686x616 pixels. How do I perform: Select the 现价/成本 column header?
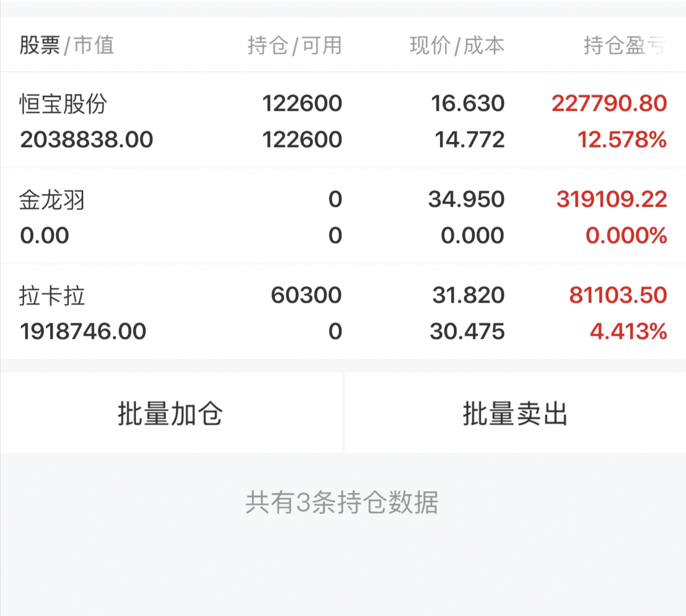click(x=457, y=45)
